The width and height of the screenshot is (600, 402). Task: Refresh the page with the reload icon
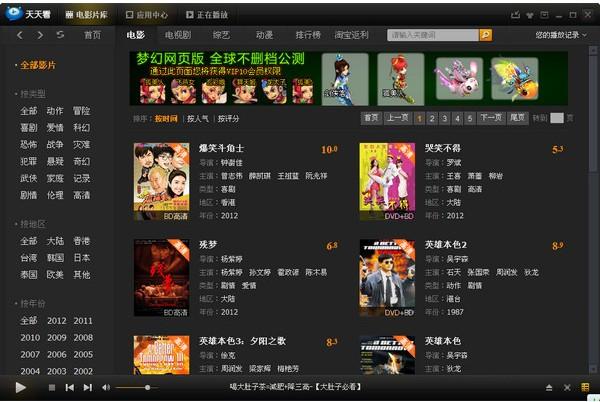(61, 35)
